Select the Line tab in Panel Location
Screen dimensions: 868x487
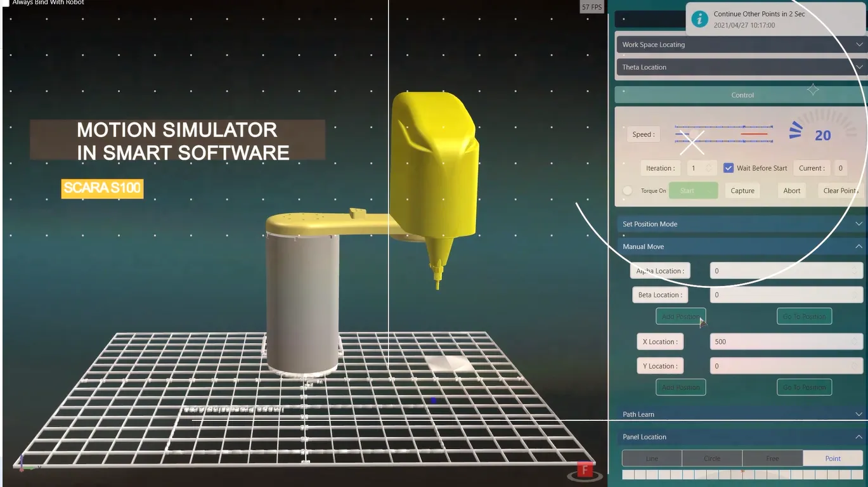coord(652,458)
